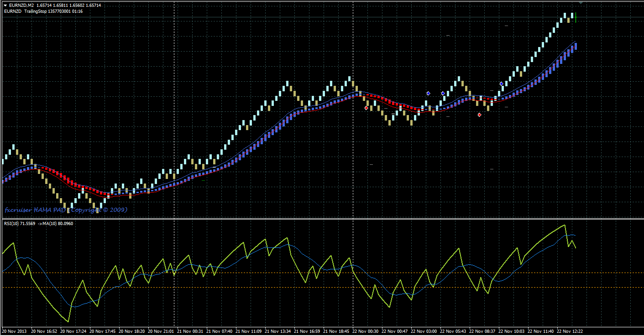Click the 22 Nov 00:47 time label

click(395, 331)
